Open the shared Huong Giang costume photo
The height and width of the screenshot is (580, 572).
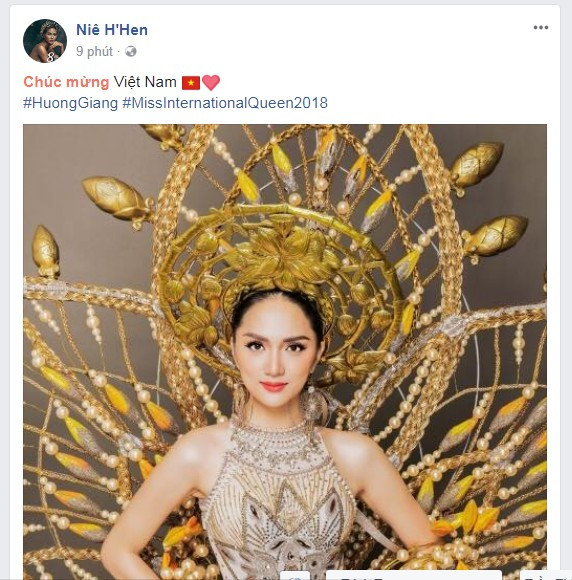pos(285,352)
